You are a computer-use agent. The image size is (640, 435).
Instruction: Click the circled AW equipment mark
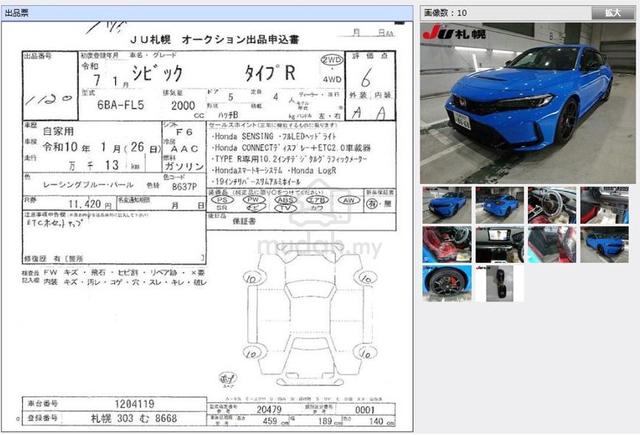click(x=349, y=200)
